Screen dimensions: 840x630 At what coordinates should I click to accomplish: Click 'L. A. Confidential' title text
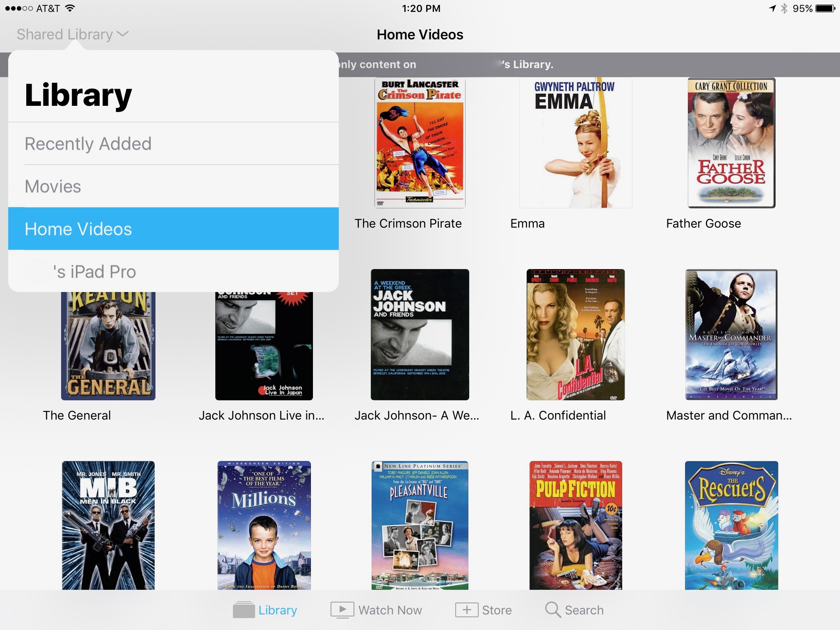point(558,415)
